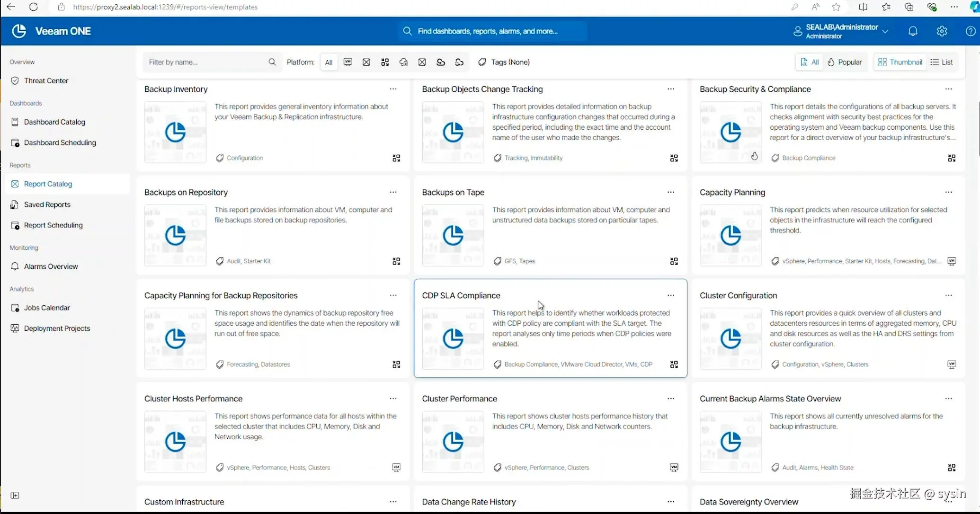Open the Dashboard Catalog
Screen dimensions: 980x514
tap(53, 122)
